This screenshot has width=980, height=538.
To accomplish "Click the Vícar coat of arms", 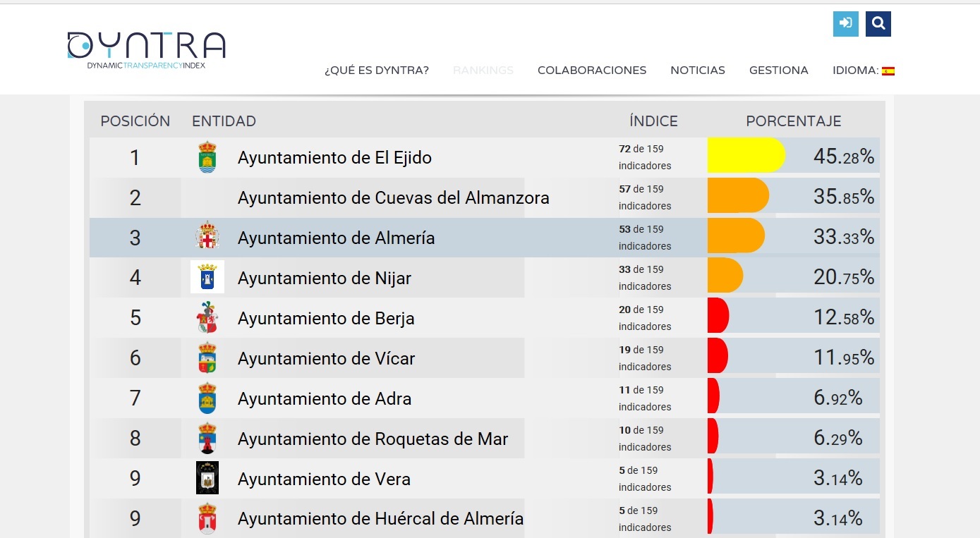I will 207,357.
